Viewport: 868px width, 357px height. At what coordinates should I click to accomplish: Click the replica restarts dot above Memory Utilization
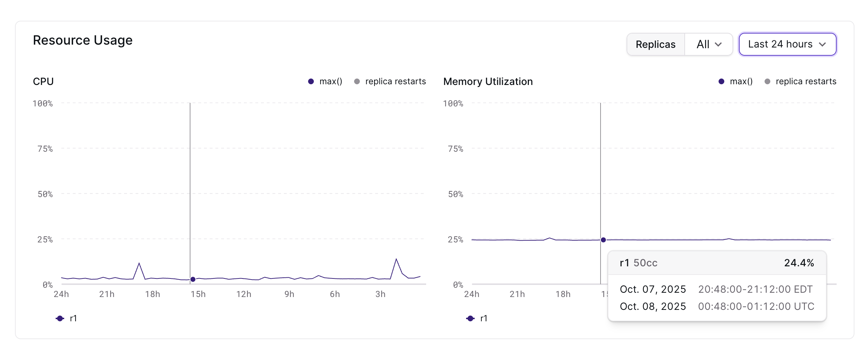coord(767,81)
